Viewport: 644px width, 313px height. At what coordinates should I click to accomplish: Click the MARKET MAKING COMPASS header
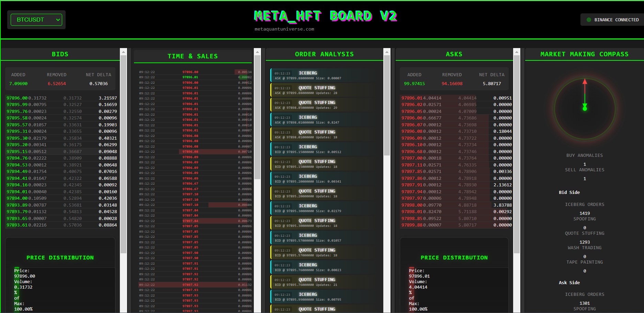pos(584,54)
